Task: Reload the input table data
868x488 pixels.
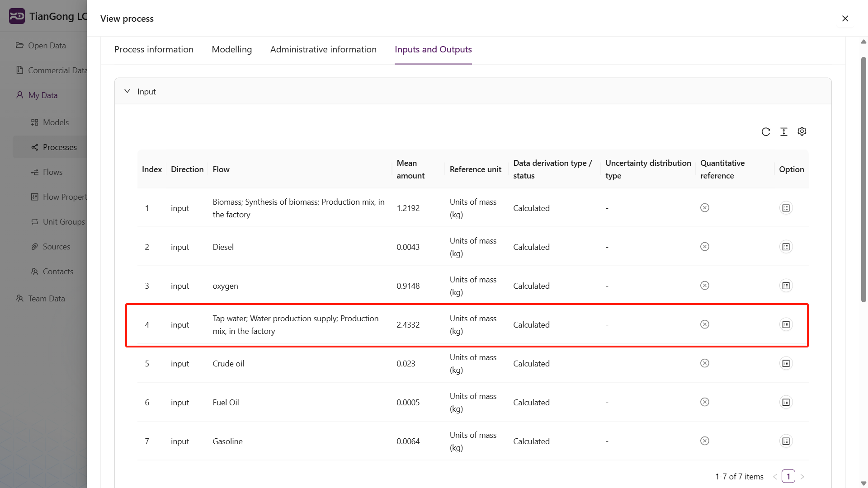Action: click(x=765, y=131)
